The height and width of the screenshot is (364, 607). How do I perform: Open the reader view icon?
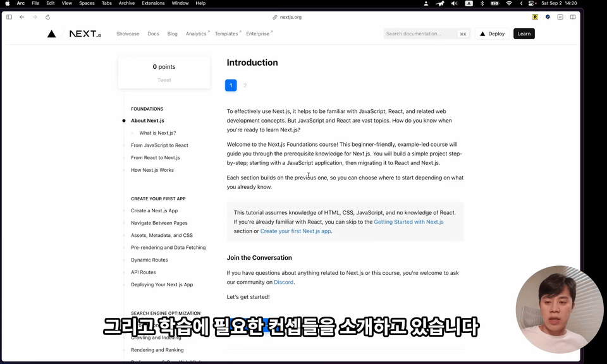point(560,17)
